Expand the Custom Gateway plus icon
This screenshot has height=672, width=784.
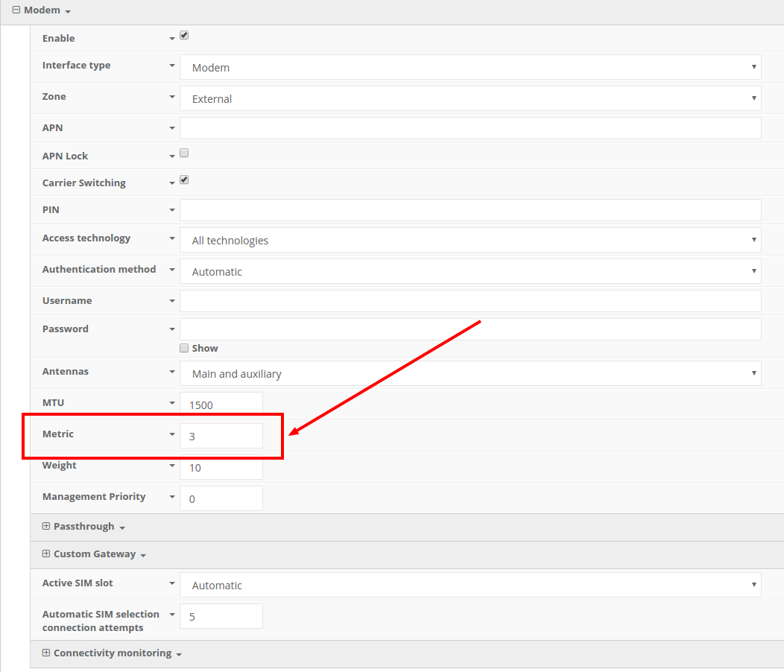tap(46, 554)
